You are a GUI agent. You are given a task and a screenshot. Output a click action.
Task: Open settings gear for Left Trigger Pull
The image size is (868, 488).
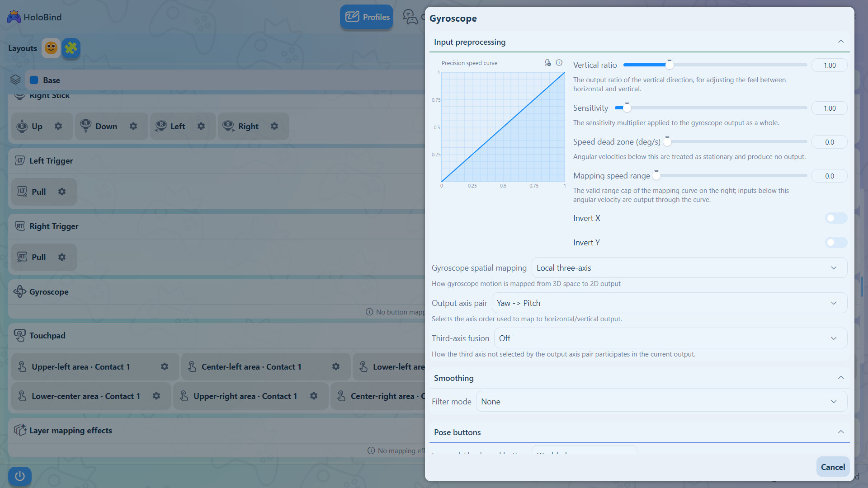click(x=62, y=192)
